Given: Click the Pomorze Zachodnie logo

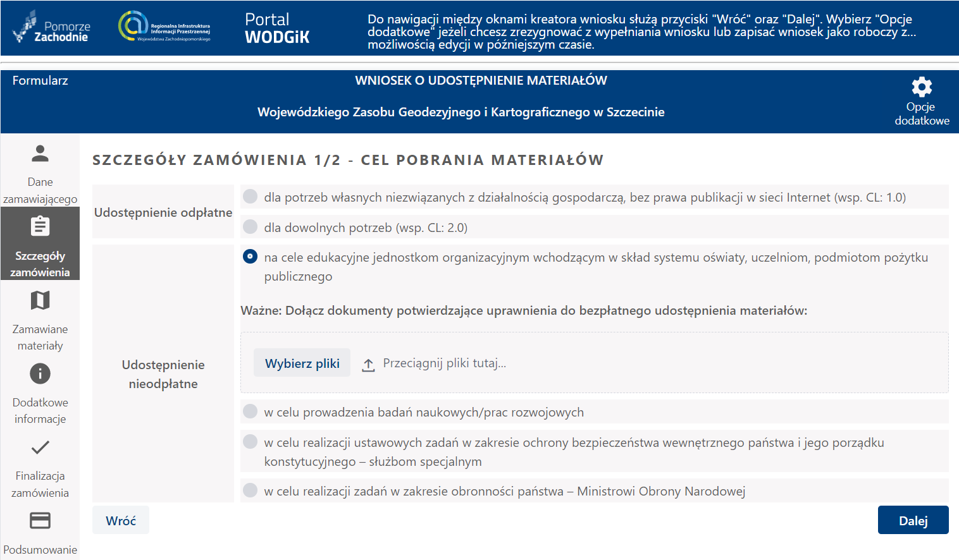Looking at the screenshot, I should click(51, 28).
